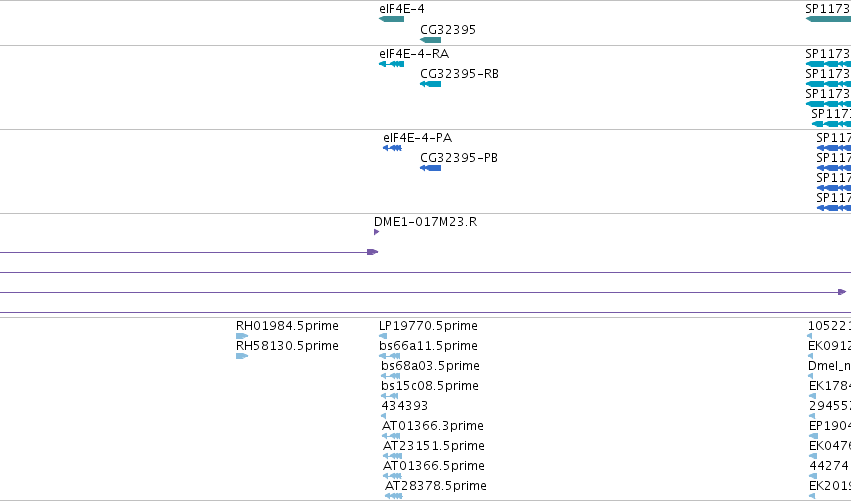
Task: Select the CG32395 gene arrow glyph
Action: coord(430,40)
